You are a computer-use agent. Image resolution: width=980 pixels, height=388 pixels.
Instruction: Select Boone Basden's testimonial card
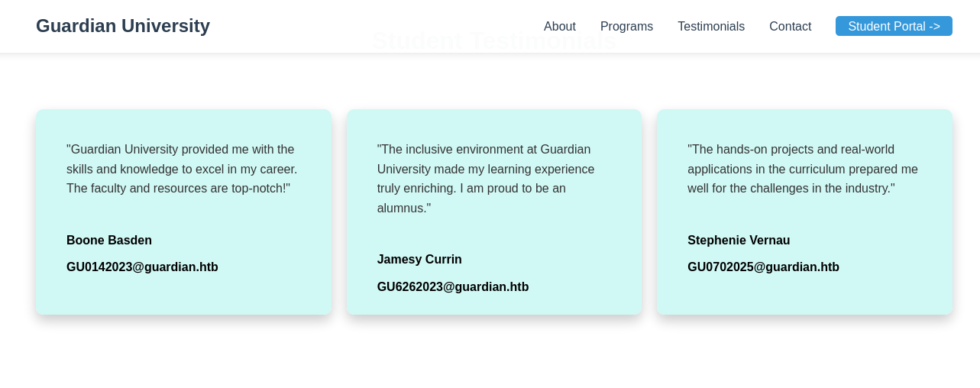183,298
